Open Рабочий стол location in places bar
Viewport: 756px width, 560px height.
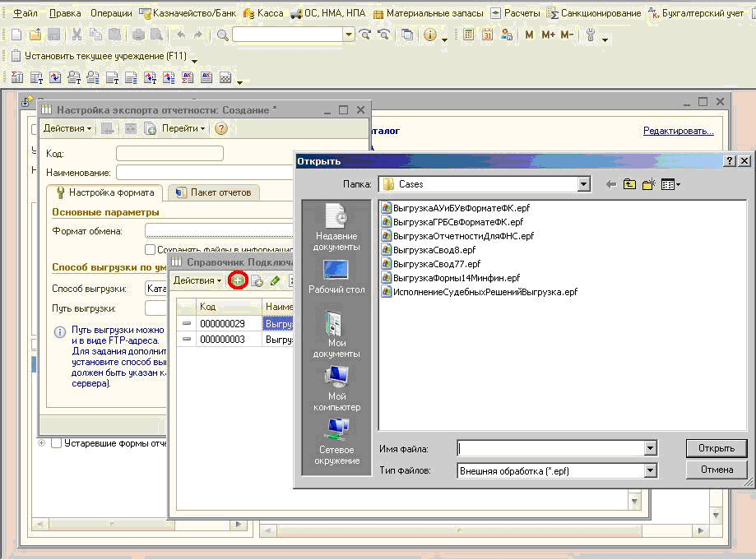[336, 276]
